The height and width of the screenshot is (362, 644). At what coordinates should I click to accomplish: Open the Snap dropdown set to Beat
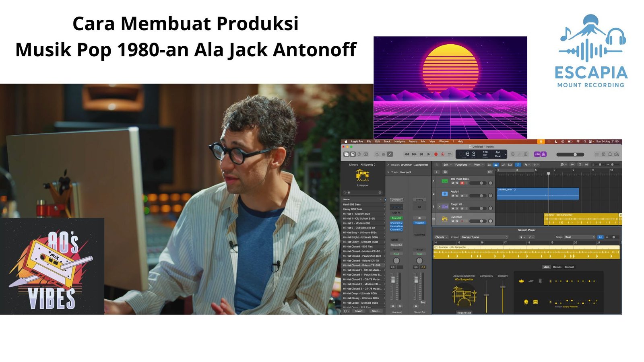(x=579, y=237)
